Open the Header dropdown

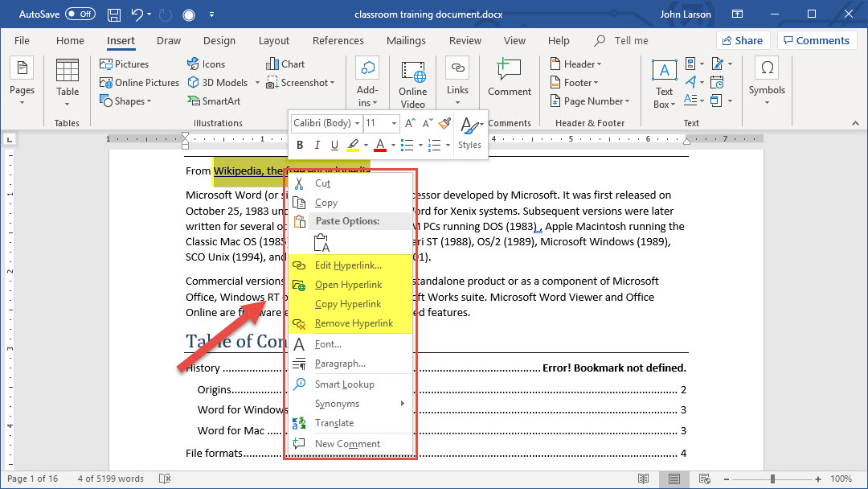click(578, 64)
